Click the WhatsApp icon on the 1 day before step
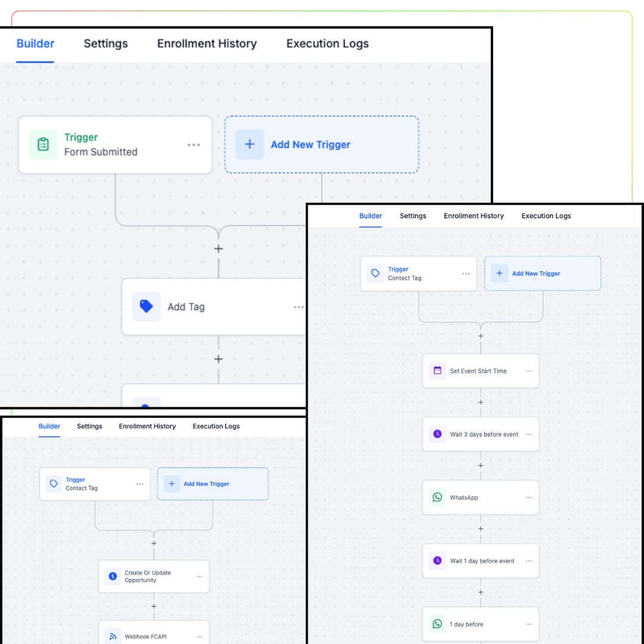The height and width of the screenshot is (644, 644). click(437, 624)
